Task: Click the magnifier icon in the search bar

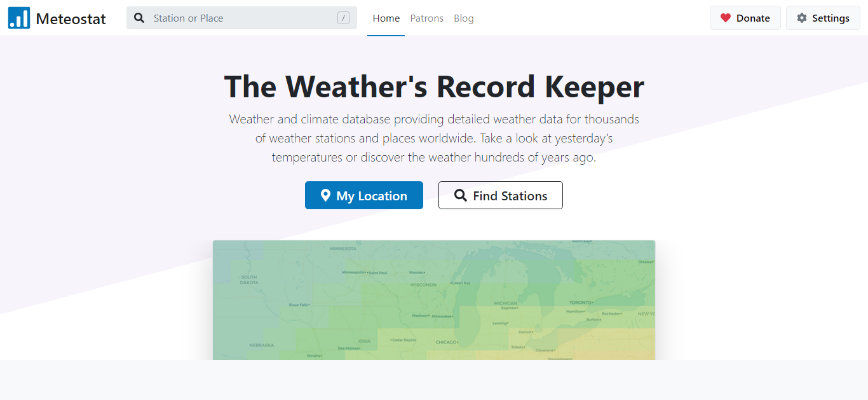Action: (x=139, y=18)
